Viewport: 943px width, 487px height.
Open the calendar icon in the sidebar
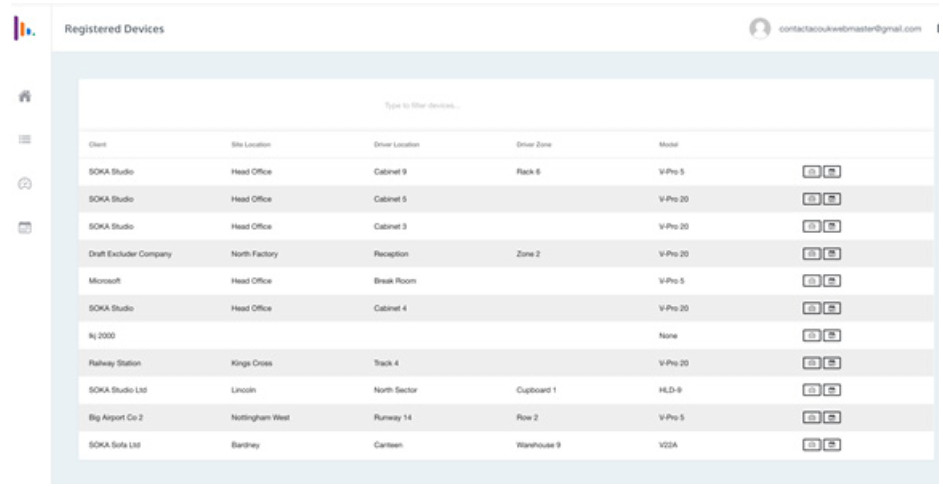24,228
